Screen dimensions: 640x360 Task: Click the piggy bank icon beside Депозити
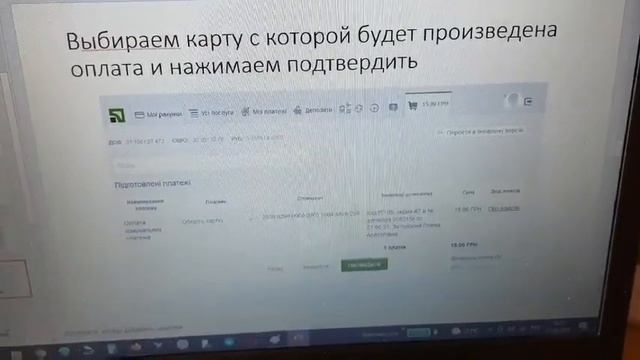(x=298, y=110)
